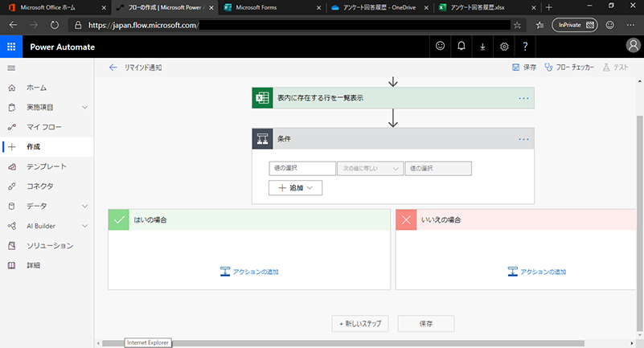The width and height of the screenshot is (644, 348).
Task: Open the 追加 dropdown in the condition
Action: tap(295, 188)
